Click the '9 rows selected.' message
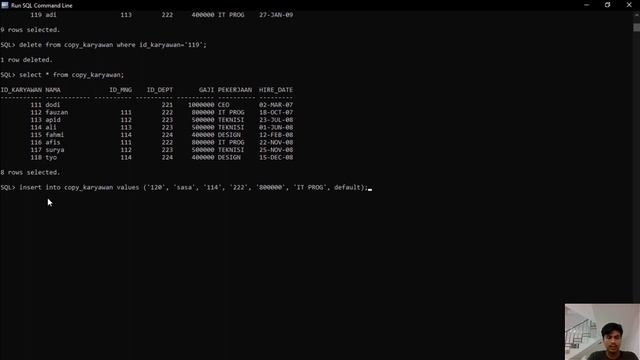The height and width of the screenshot is (360, 640). [30, 30]
